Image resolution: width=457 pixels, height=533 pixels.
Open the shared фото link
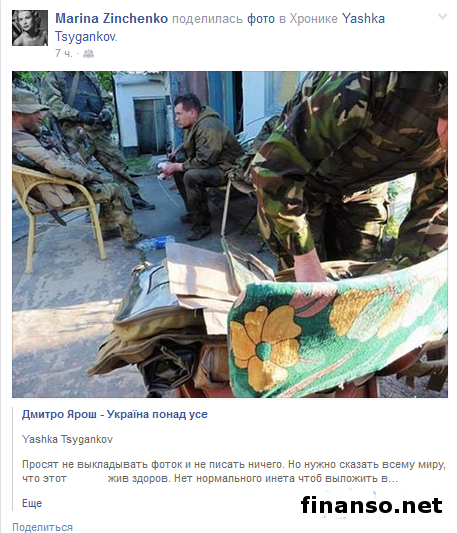click(260, 19)
